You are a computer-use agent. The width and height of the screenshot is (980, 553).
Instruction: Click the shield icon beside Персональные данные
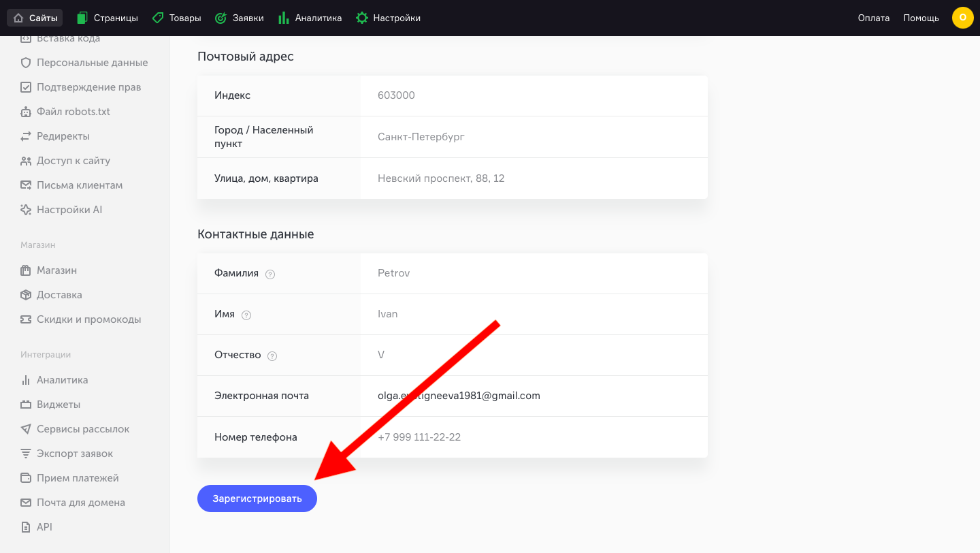coord(26,63)
